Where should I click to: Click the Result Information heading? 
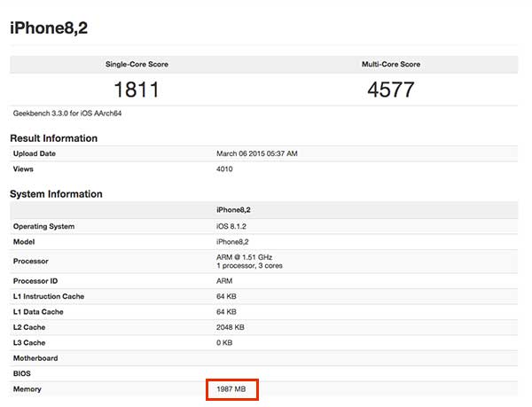[53, 138]
